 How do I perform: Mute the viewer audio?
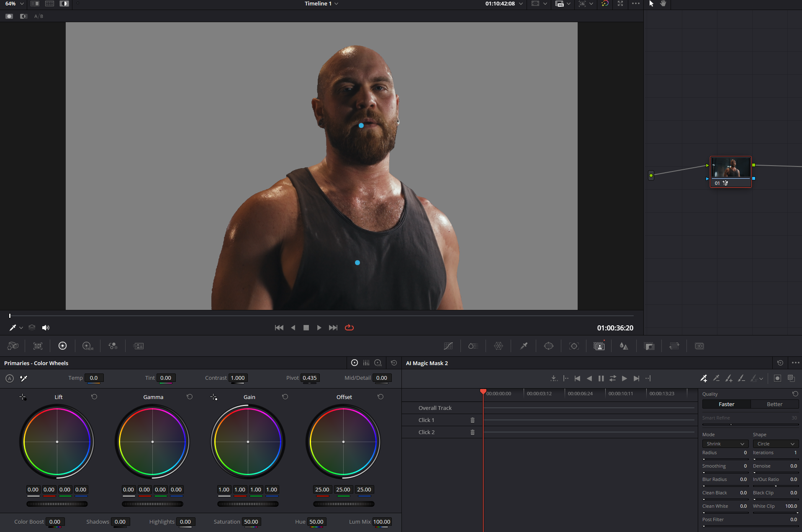pos(46,327)
